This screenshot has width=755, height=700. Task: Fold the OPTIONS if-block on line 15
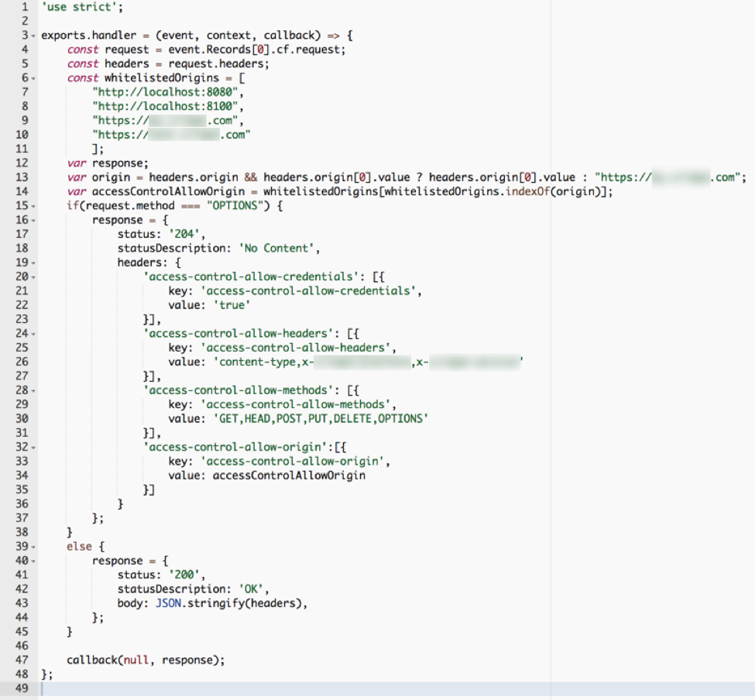33,205
